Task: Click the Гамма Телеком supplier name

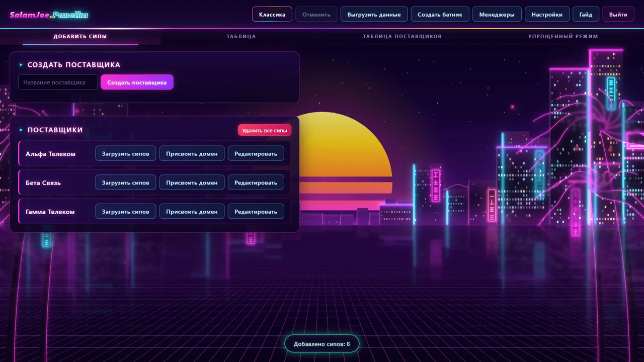Action: point(50,212)
